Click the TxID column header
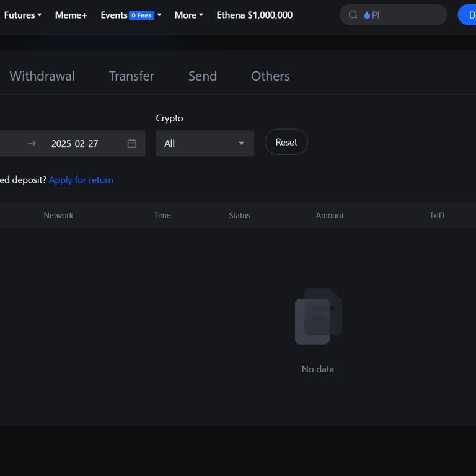The height and width of the screenshot is (476, 476). (x=437, y=215)
